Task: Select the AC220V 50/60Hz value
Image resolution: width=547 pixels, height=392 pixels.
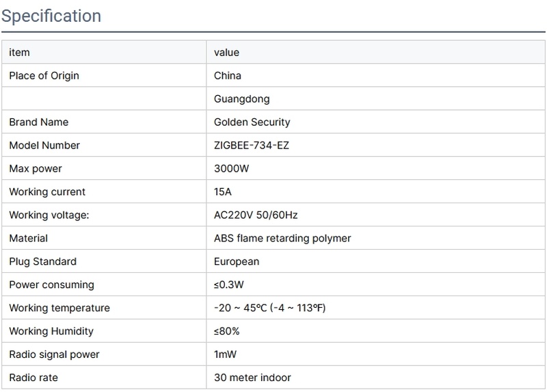Action: tap(256, 215)
